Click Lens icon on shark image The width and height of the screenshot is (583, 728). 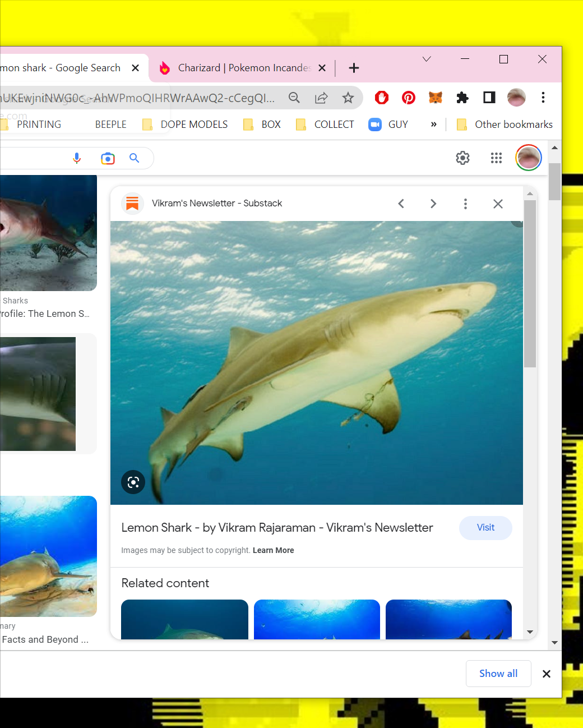point(133,482)
